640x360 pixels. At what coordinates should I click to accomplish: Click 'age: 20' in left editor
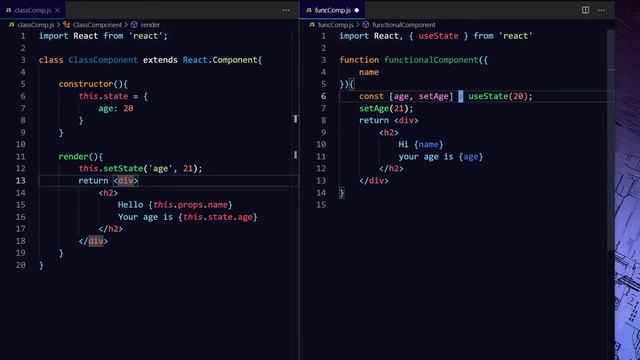click(x=116, y=108)
